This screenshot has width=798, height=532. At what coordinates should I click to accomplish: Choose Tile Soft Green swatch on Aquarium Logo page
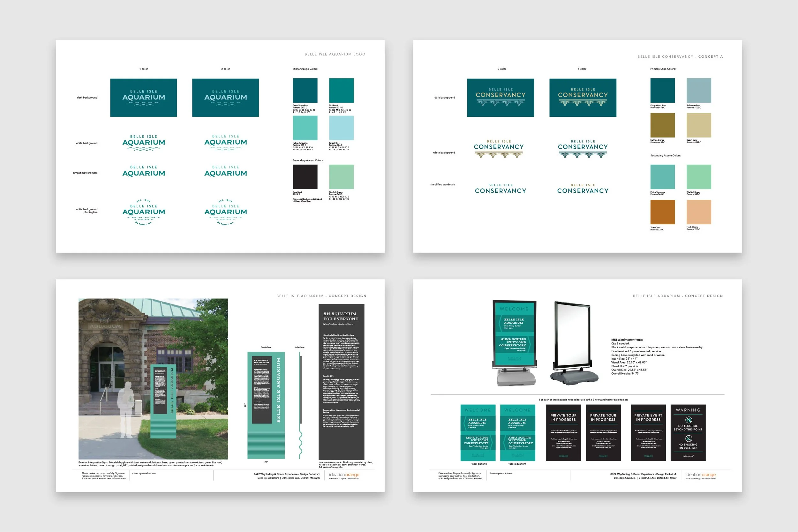[341, 177]
